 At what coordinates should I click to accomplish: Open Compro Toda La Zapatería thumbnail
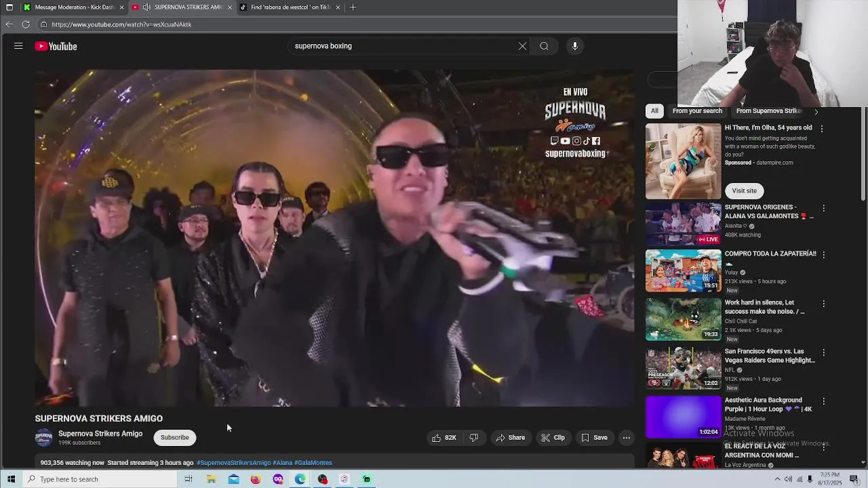(683, 270)
